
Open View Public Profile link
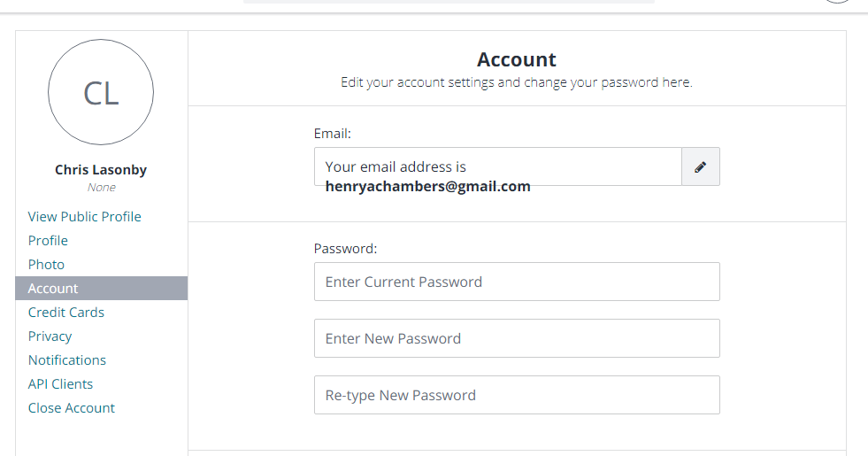point(85,217)
